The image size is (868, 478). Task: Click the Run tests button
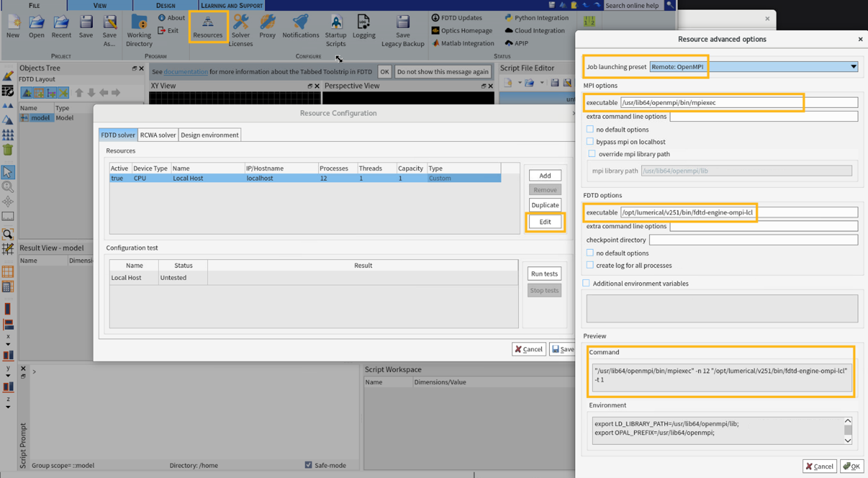pyautogui.click(x=544, y=274)
